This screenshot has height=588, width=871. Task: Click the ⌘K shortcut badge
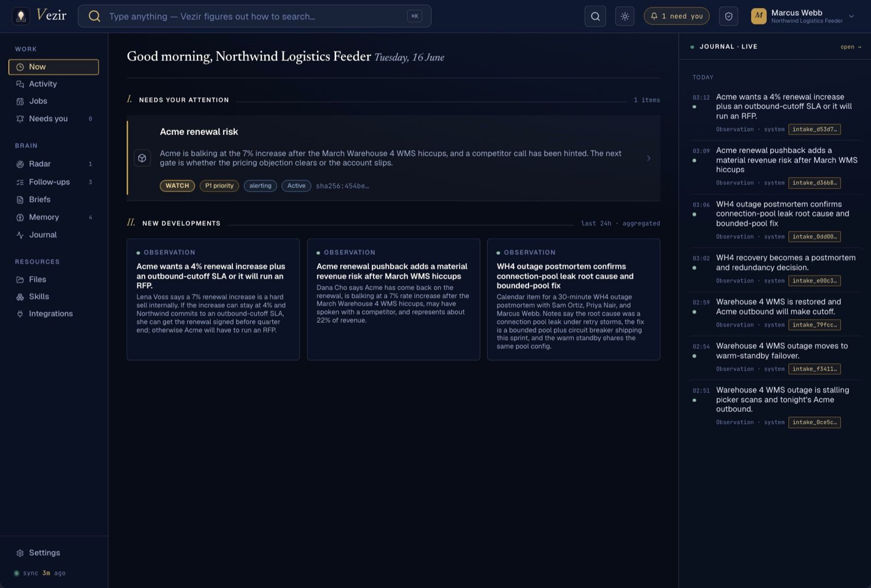(414, 16)
